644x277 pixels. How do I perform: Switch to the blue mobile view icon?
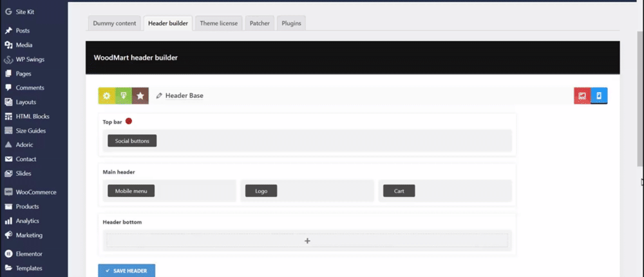click(x=599, y=96)
